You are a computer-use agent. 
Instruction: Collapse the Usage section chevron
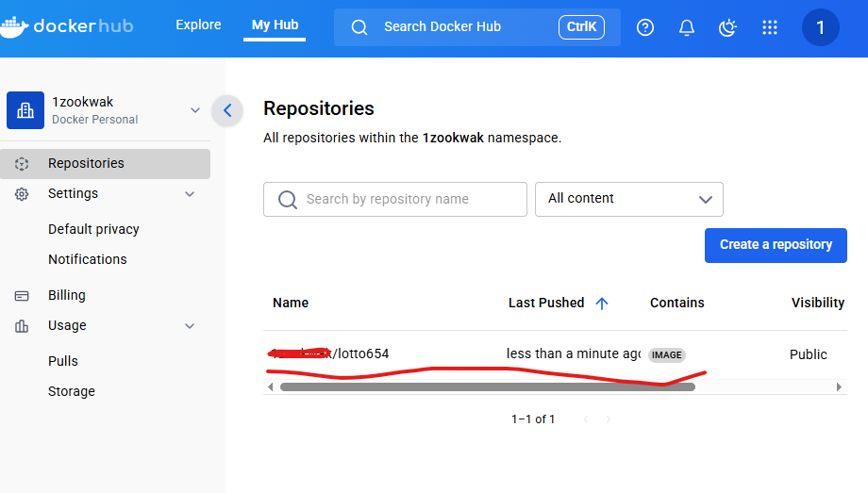pyautogui.click(x=190, y=326)
